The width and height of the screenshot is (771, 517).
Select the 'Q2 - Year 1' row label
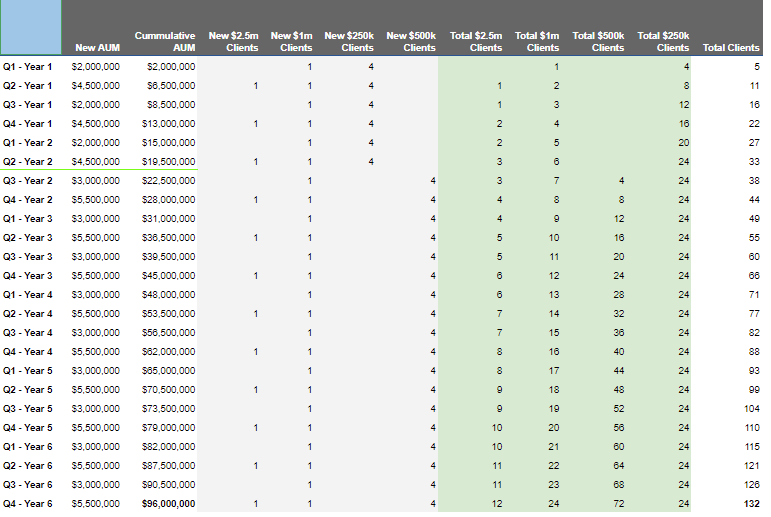[28, 86]
